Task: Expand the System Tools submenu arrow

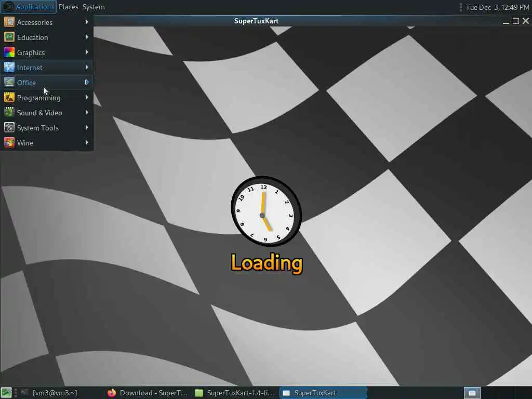Action: coord(87,128)
